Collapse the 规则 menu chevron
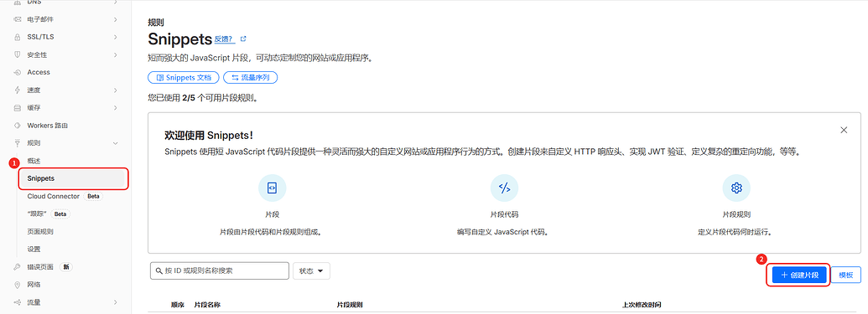The image size is (868, 314). tap(115, 143)
